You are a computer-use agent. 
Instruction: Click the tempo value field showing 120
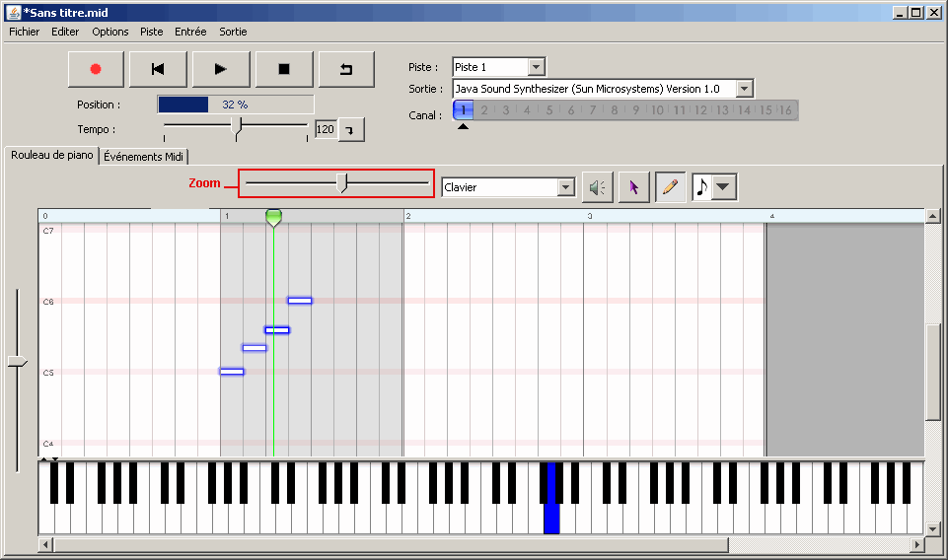point(326,129)
